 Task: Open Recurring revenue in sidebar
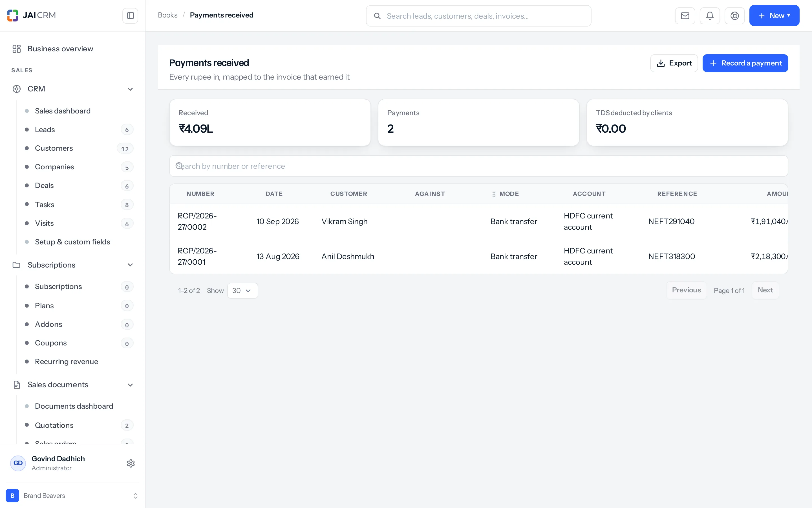(67, 362)
